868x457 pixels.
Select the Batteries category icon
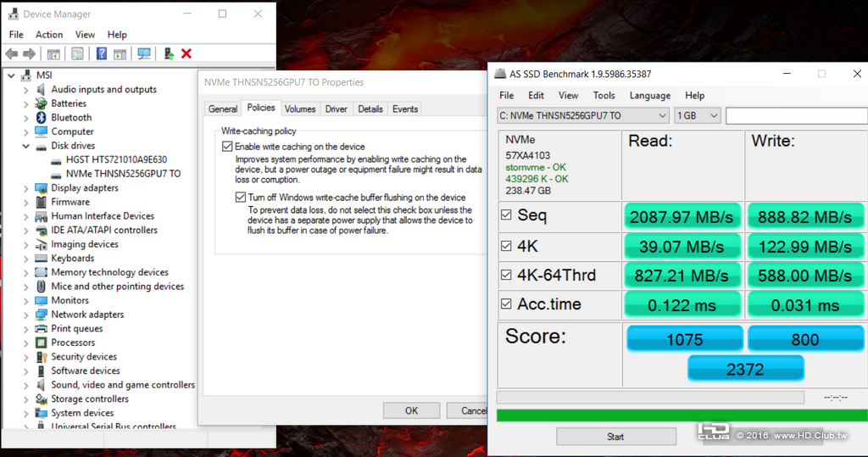41,103
